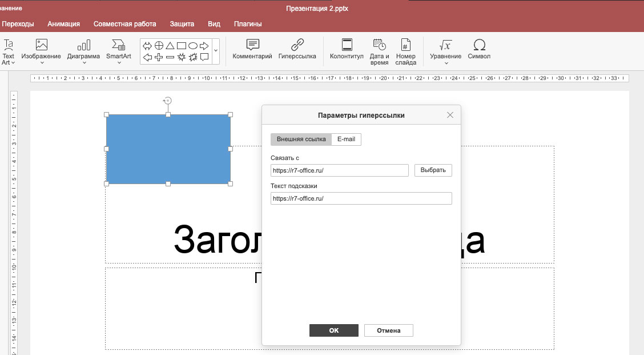This screenshot has width=644, height=355.
Task: Pick the rectangular callout shape
Action: coord(204,57)
